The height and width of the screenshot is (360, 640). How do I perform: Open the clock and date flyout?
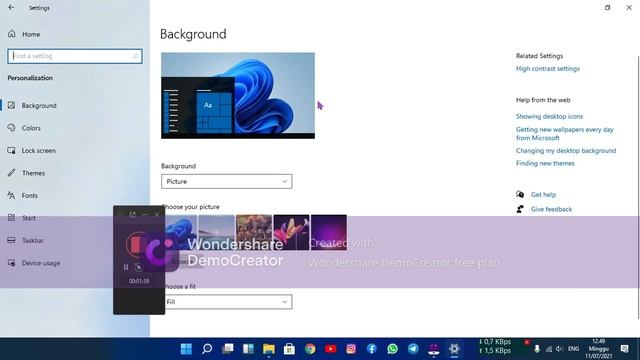tap(599, 349)
